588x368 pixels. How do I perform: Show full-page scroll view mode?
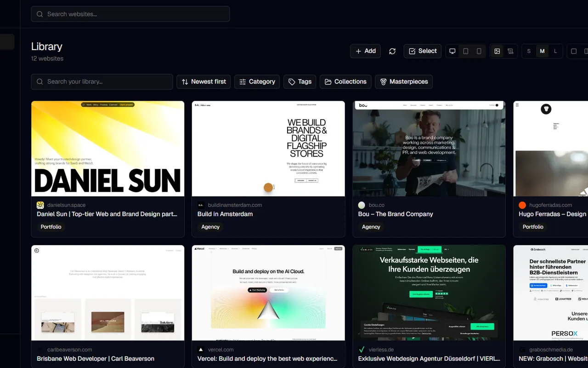pos(510,51)
